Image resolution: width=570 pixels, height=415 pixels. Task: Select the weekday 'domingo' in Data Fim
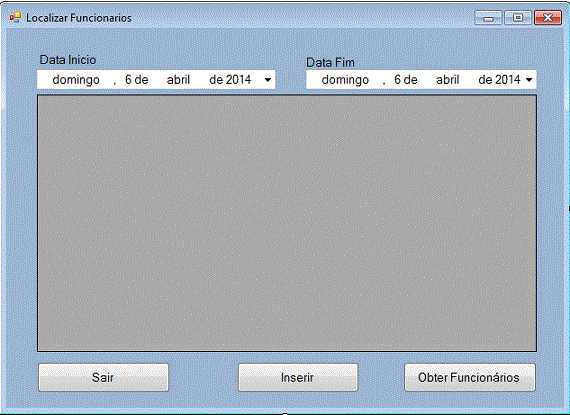[345, 80]
